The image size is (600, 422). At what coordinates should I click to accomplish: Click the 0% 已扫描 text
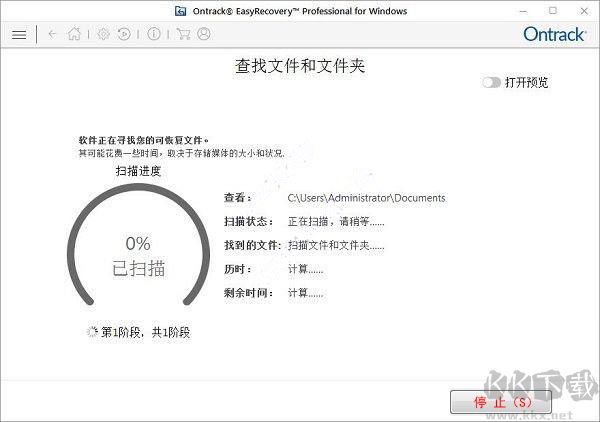point(137,256)
